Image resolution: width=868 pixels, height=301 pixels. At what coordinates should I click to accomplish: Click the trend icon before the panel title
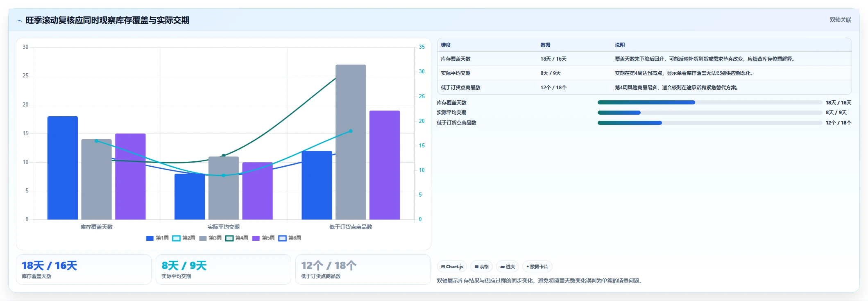click(x=19, y=20)
